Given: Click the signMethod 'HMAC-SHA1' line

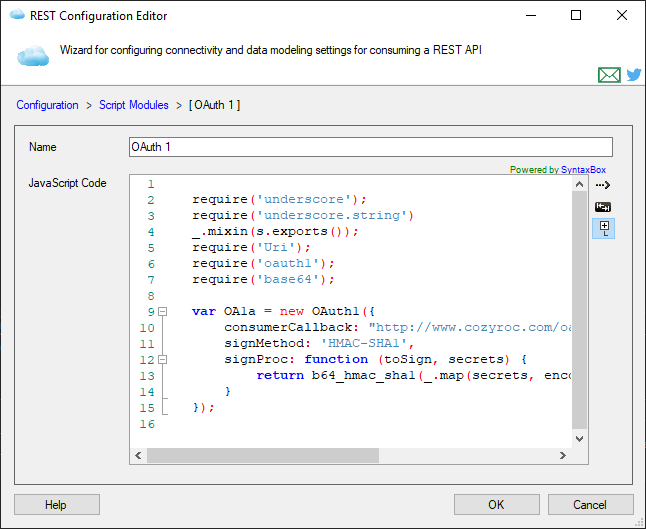Looking at the screenshot, I should (319, 344).
